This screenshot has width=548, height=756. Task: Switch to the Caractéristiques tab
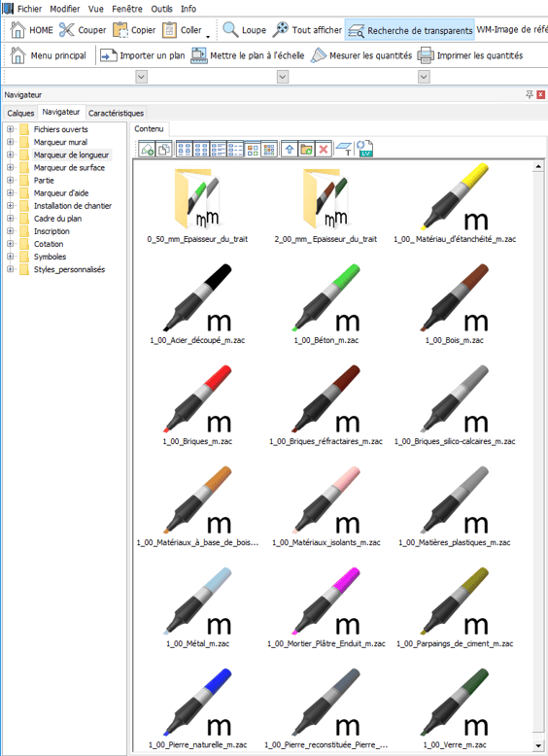pos(116,113)
